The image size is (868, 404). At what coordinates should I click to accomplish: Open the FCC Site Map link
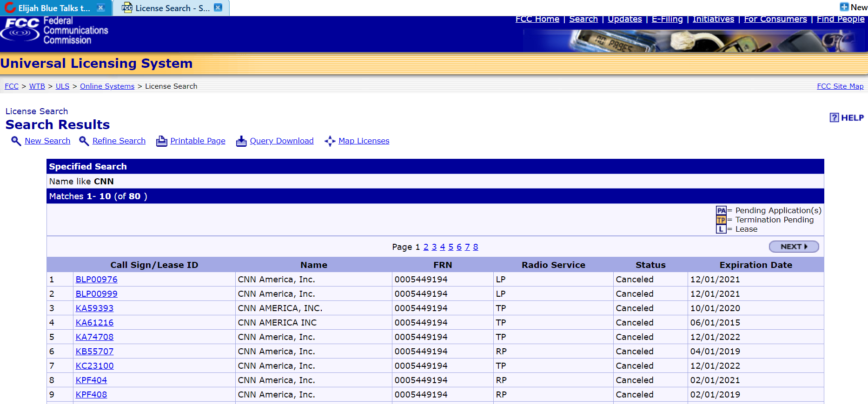[x=840, y=86]
